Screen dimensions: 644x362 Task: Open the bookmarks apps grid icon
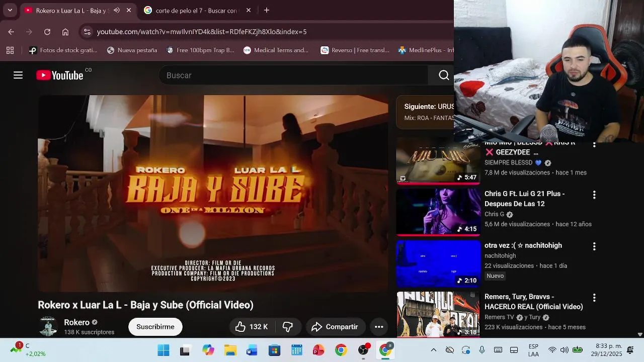10,50
